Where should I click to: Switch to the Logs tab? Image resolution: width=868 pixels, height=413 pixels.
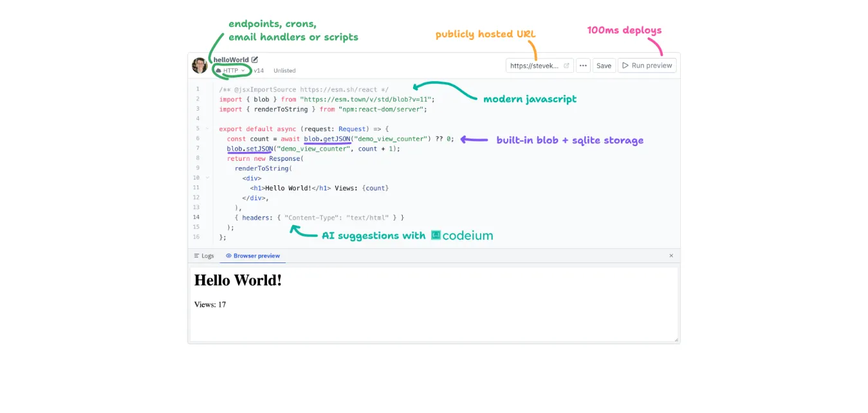[x=204, y=256]
